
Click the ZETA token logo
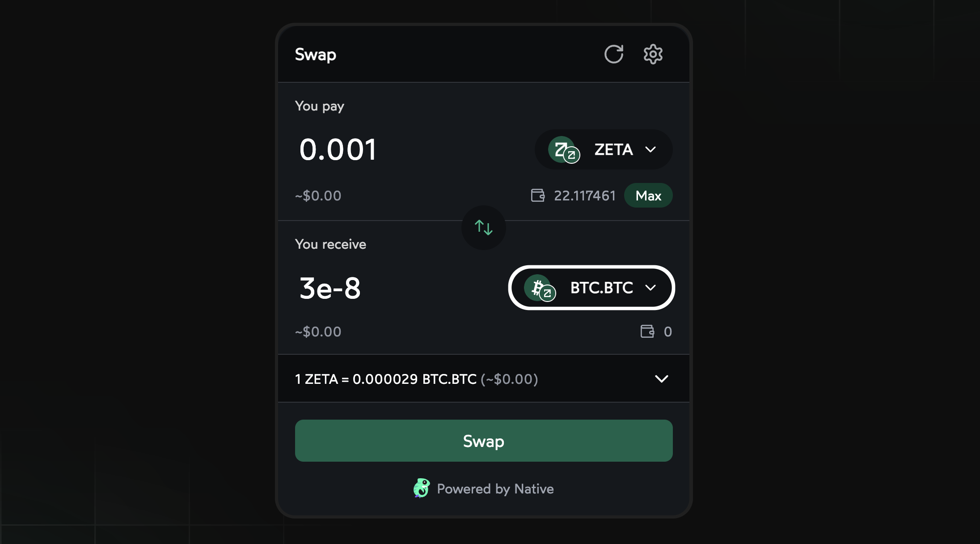tap(563, 150)
